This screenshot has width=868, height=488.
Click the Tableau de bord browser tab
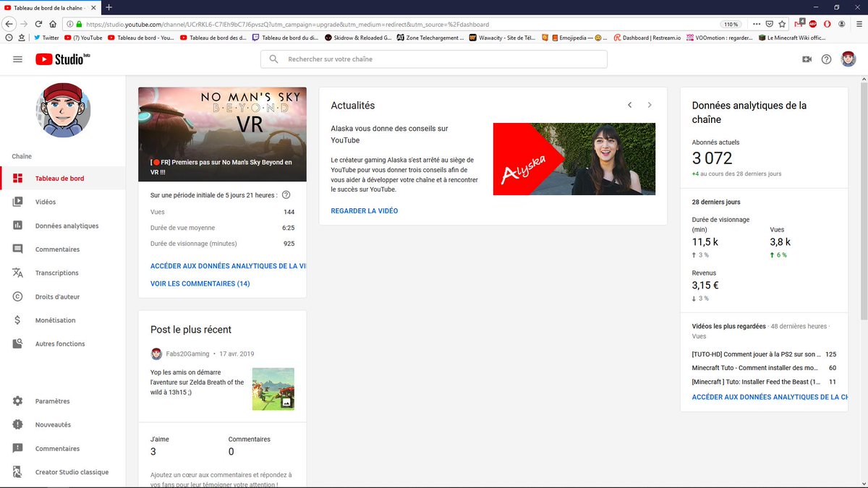tap(51, 7)
